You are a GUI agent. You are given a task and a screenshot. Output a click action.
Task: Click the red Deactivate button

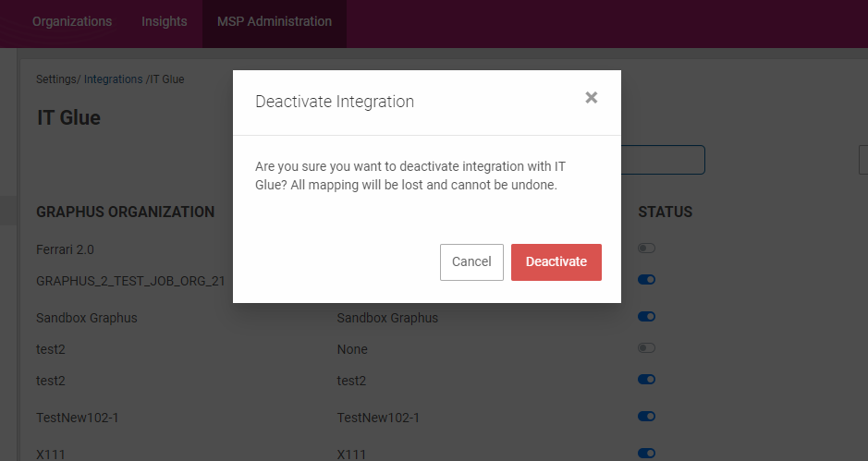point(556,261)
